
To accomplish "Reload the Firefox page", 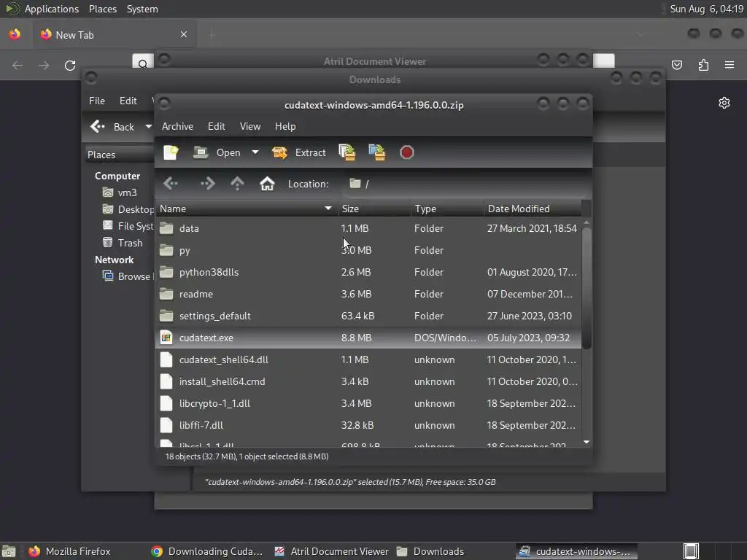I will point(70,65).
